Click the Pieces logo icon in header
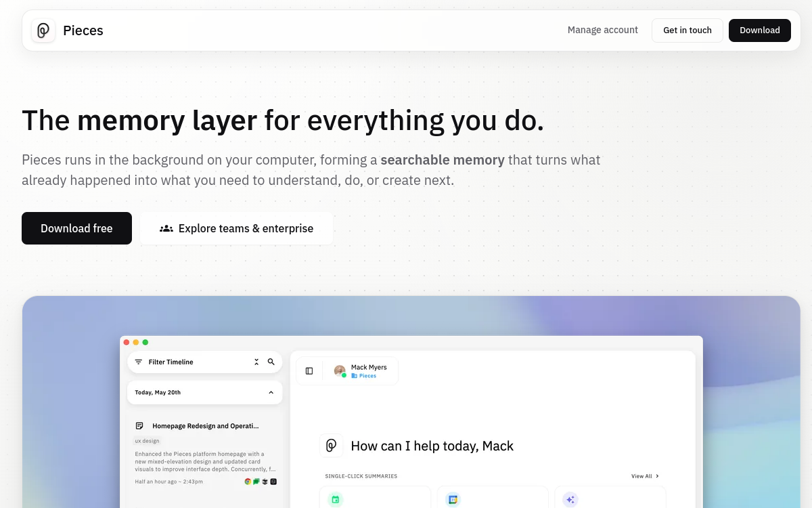This screenshot has width=812, height=508. 43,30
